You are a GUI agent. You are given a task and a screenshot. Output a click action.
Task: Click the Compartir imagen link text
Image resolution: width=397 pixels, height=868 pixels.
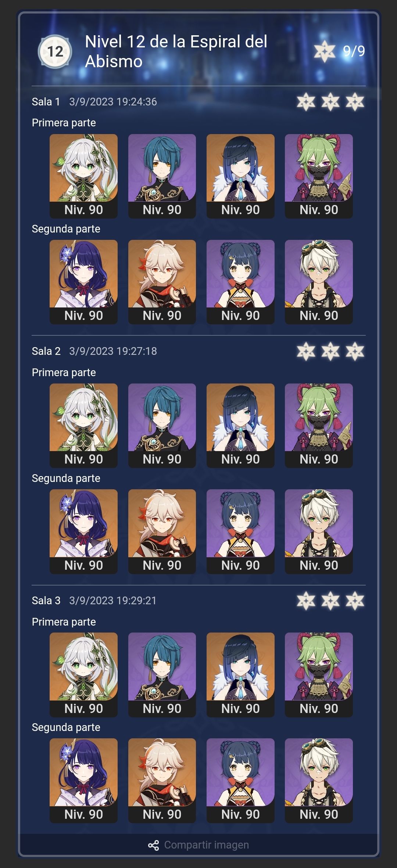(x=207, y=845)
